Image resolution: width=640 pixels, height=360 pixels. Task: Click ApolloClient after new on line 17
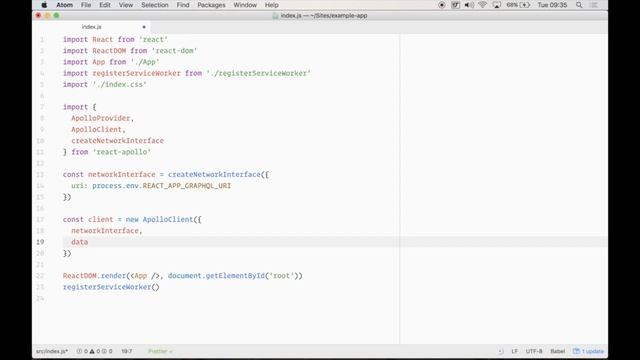pos(168,219)
